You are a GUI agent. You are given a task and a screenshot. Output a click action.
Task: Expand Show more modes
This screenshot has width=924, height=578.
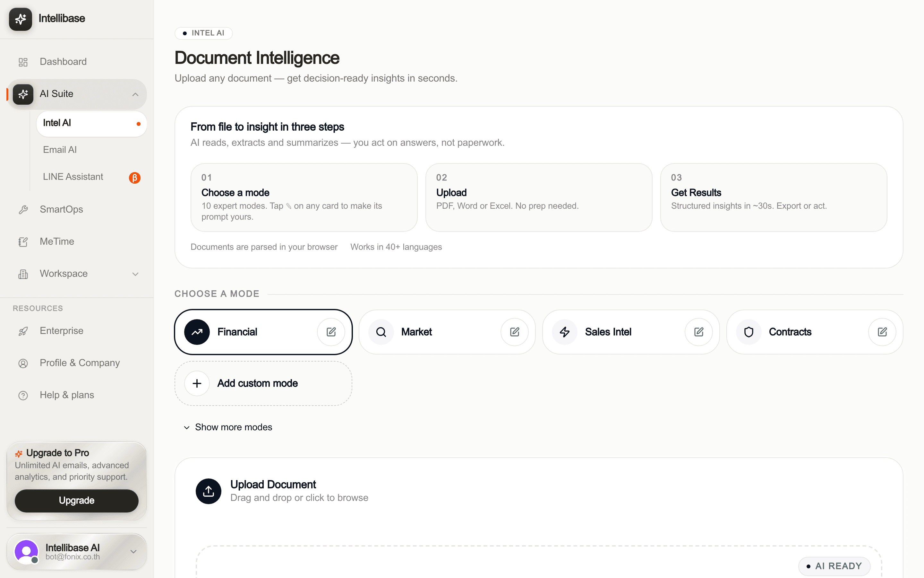[228, 427]
